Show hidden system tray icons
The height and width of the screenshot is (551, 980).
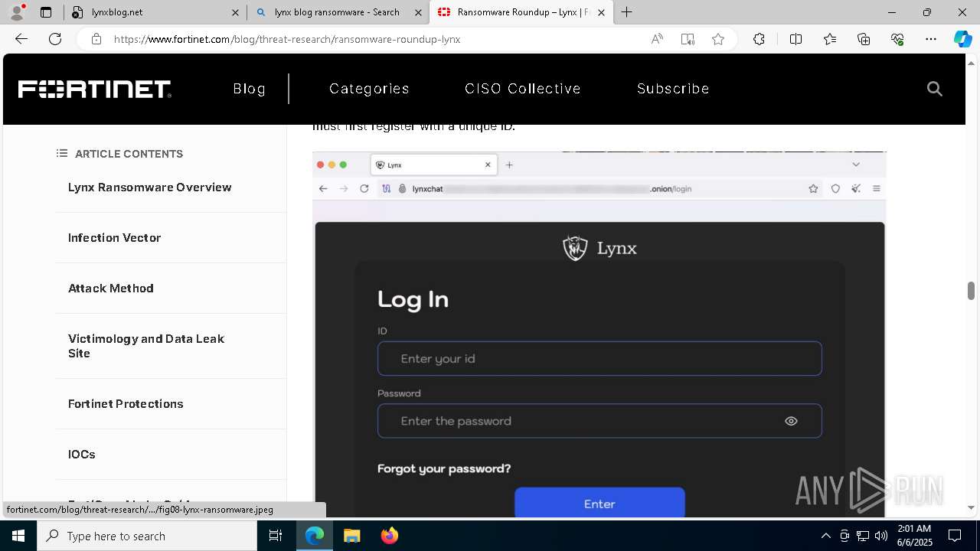coord(825,536)
